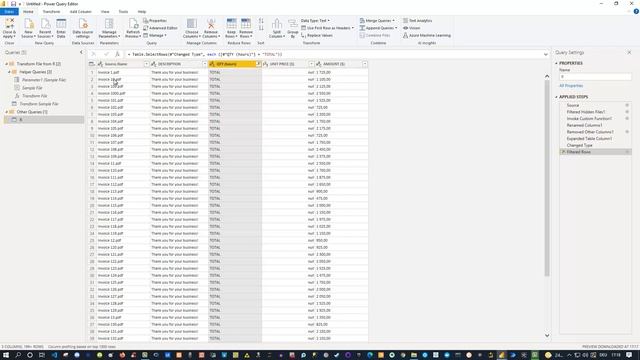Select the Transform Sample File query
The width and height of the screenshot is (640, 360).
(39, 104)
